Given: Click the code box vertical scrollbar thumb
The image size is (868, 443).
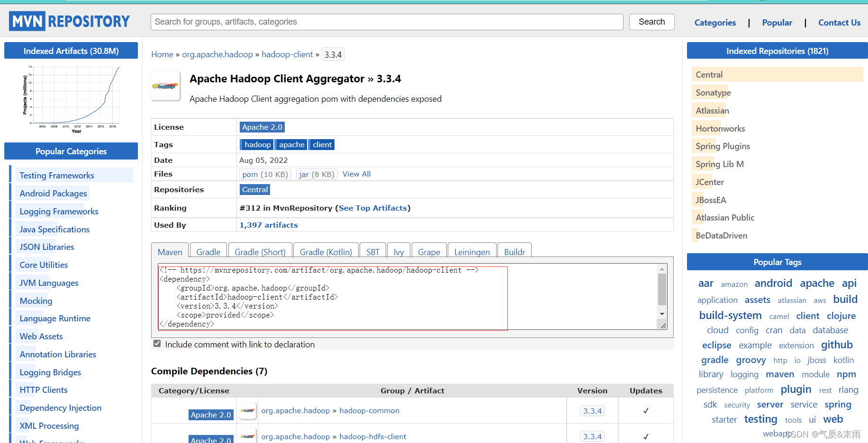Looking at the screenshot, I should coord(662,289).
